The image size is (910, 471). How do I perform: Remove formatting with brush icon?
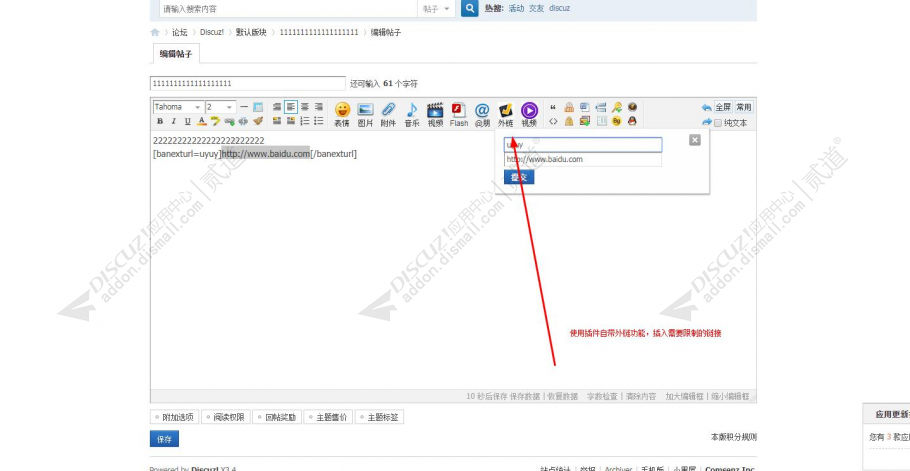pyautogui.click(x=258, y=121)
